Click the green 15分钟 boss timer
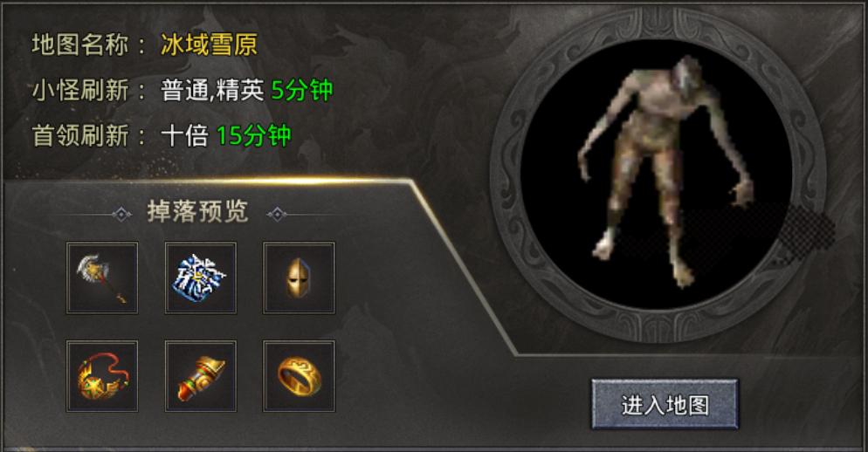The height and width of the screenshot is (452, 868). click(x=253, y=135)
